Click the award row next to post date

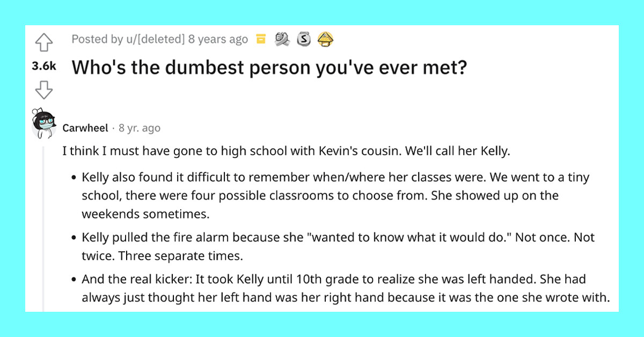pos(293,39)
